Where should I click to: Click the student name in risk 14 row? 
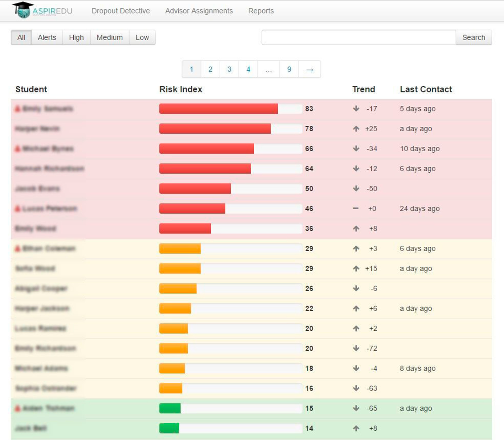click(31, 428)
